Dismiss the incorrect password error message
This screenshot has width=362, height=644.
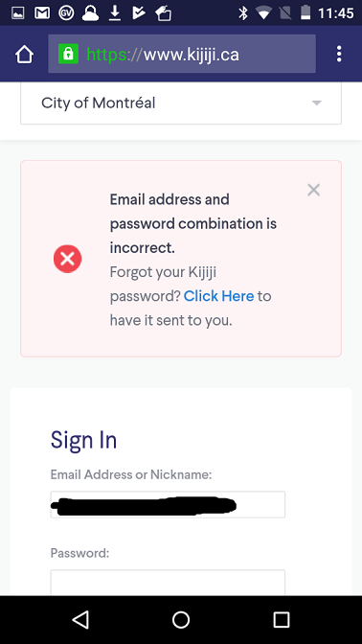pyautogui.click(x=313, y=190)
